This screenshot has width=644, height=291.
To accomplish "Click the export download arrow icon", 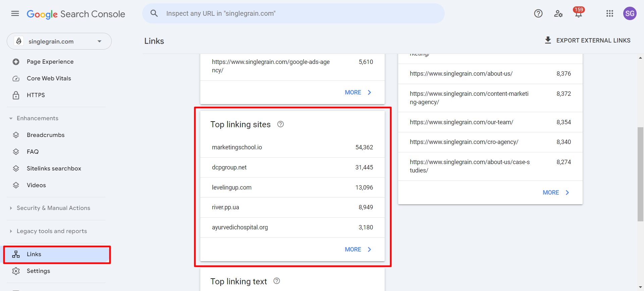I will [x=548, y=40].
